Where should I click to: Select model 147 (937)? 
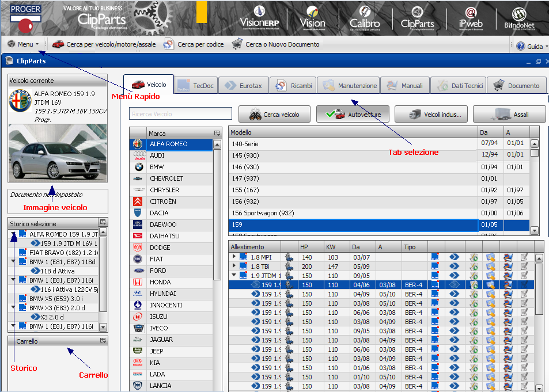[x=379, y=178]
